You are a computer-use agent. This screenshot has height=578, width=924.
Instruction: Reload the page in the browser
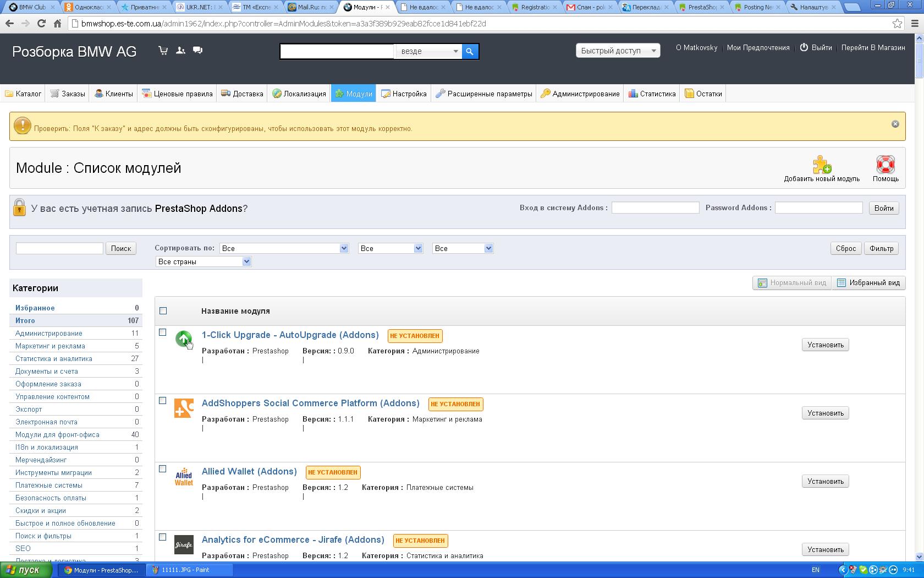tap(41, 24)
